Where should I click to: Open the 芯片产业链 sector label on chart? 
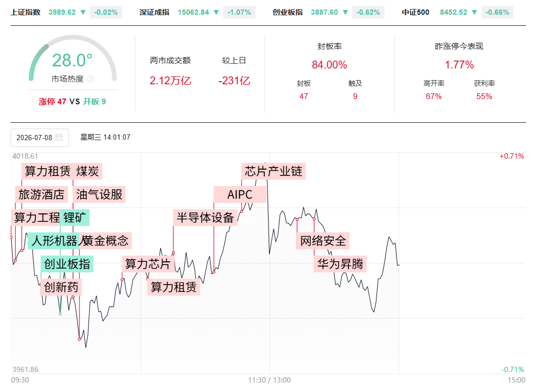273,171
